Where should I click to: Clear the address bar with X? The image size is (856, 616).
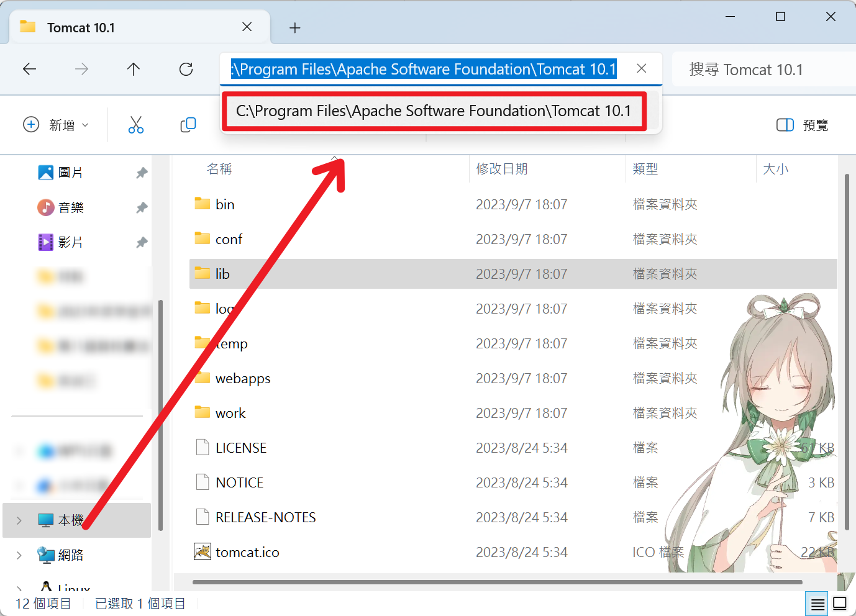pos(642,68)
